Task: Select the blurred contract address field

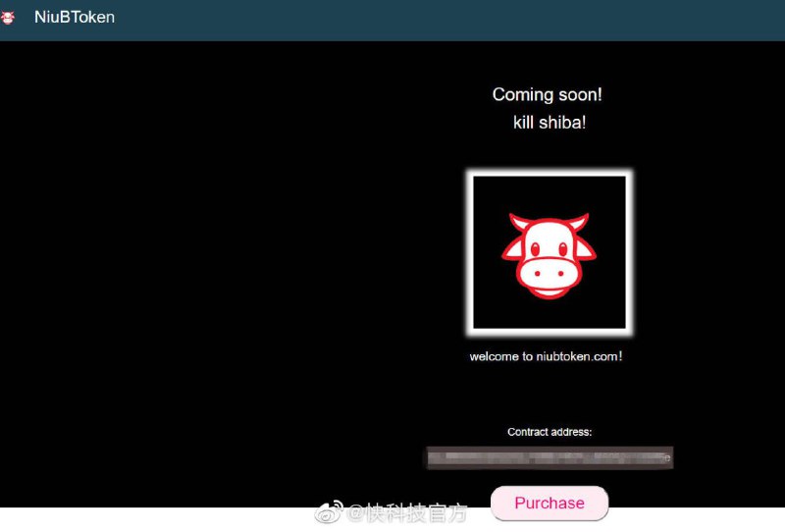Action: pyautogui.click(x=549, y=457)
